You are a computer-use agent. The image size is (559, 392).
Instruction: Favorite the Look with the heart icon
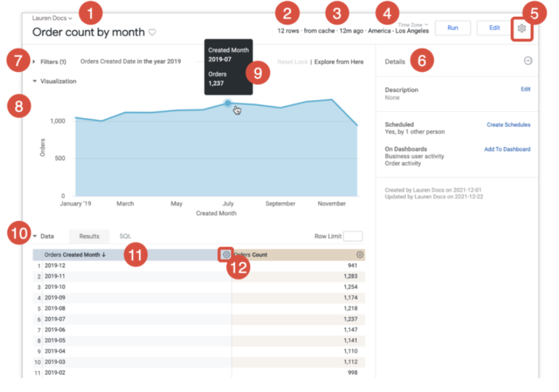(x=152, y=33)
